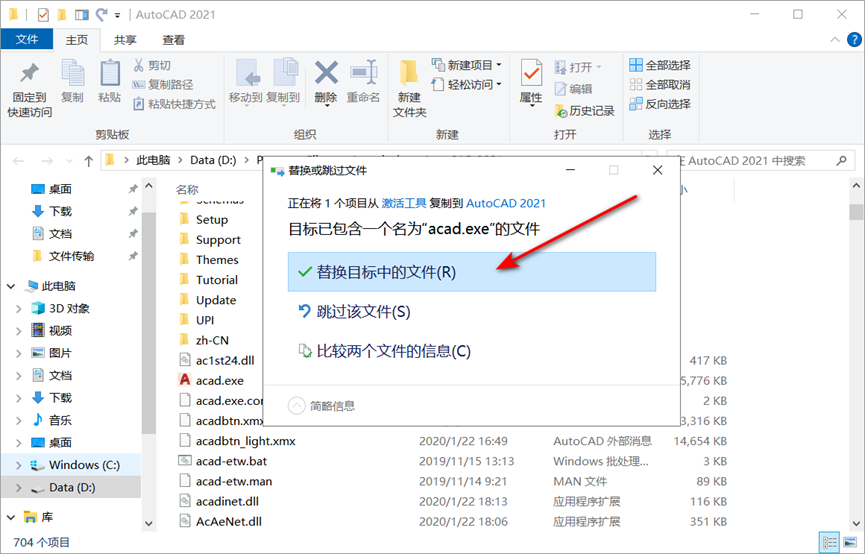Click Open (打开) in the ribbon
This screenshot has height=554, width=865.
coord(578,67)
